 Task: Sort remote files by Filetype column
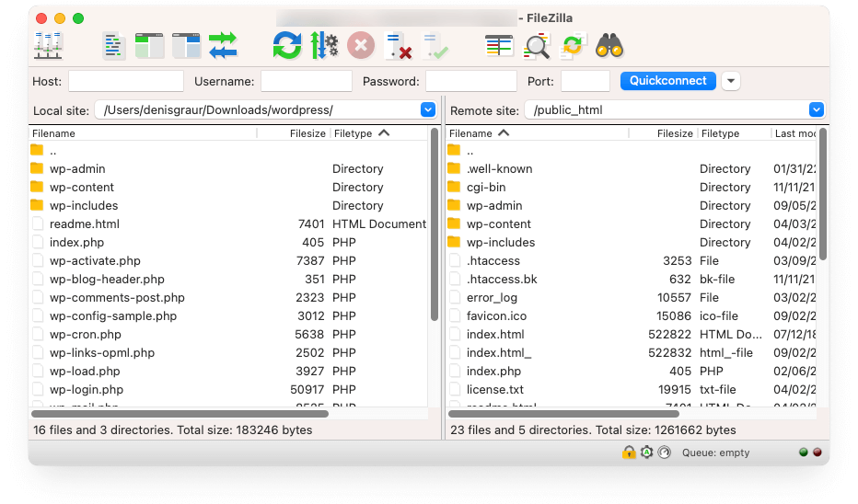click(720, 133)
